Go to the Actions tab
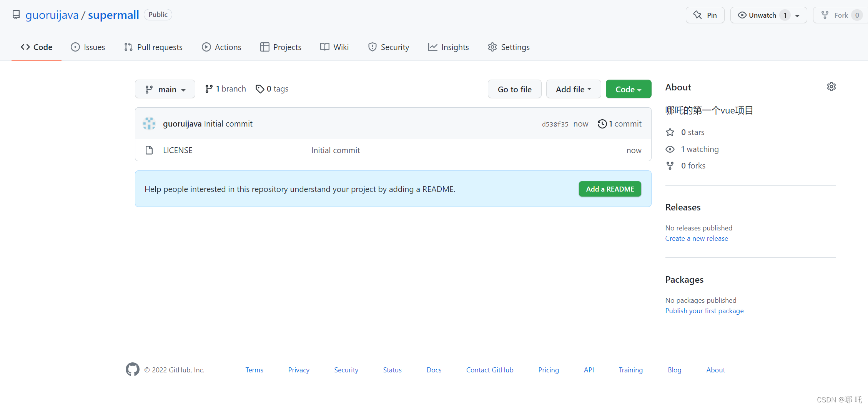The width and height of the screenshot is (868, 407). [221, 47]
